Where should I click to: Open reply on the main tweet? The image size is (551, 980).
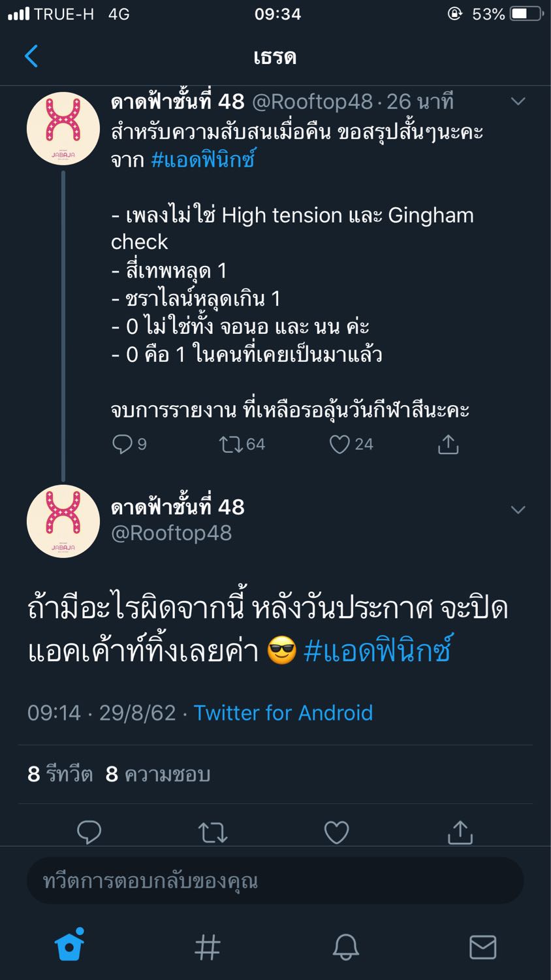tap(89, 832)
